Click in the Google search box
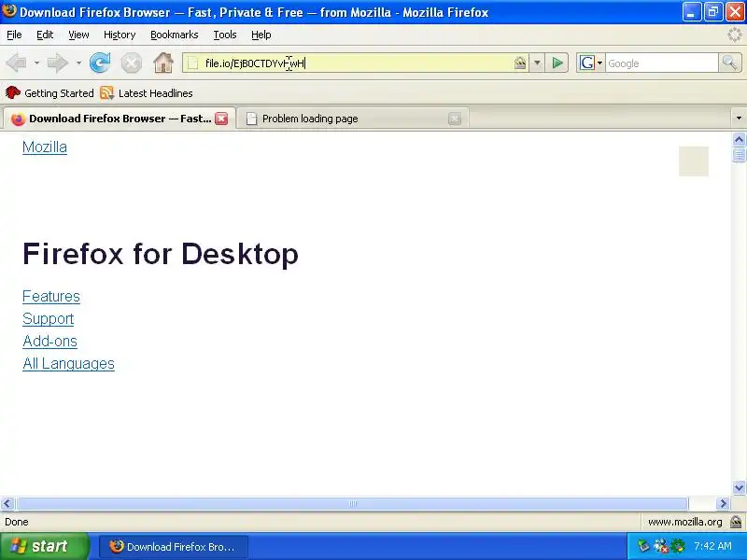Image resolution: width=747 pixels, height=560 pixels. click(661, 63)
